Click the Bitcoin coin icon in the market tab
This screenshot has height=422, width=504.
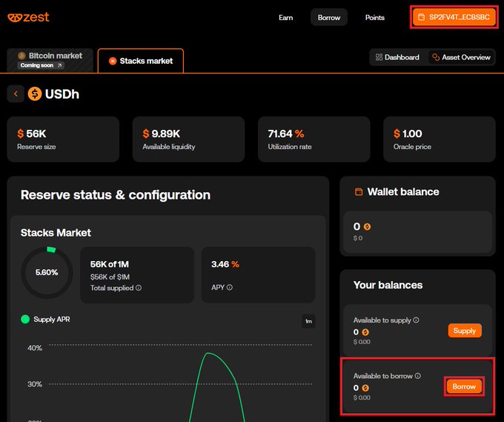point(21,56)
